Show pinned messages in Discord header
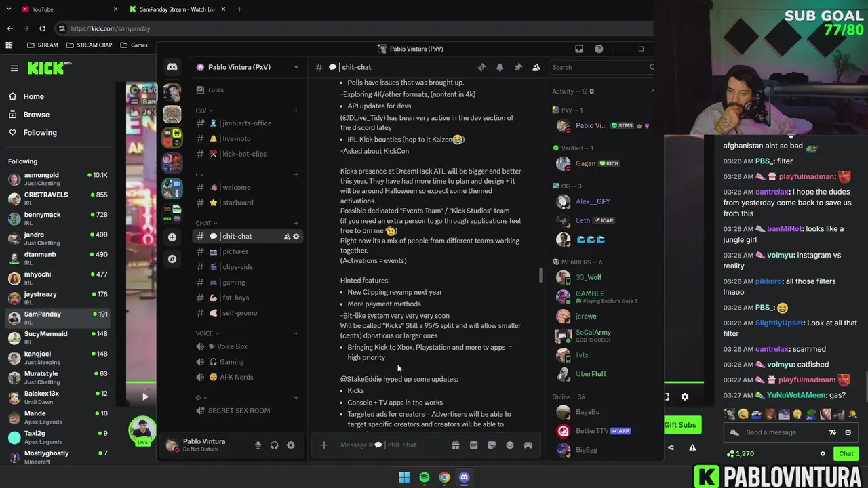 point(518,67)
